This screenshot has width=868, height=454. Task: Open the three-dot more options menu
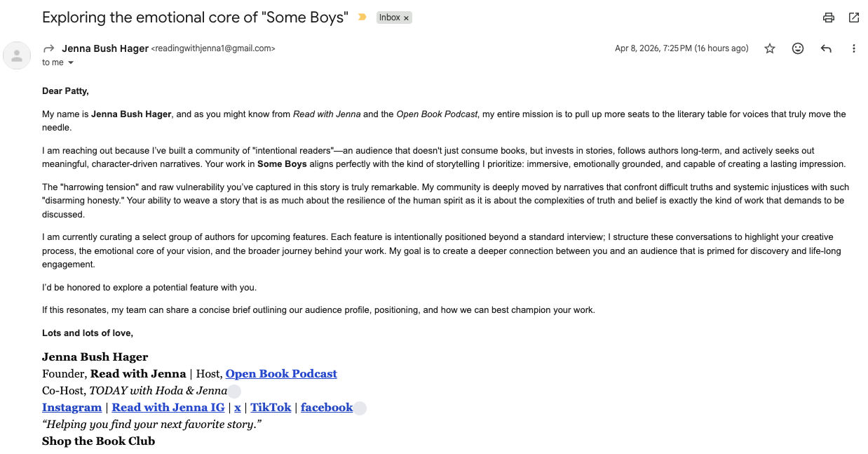pyautogui.click(x=854, y=48)
